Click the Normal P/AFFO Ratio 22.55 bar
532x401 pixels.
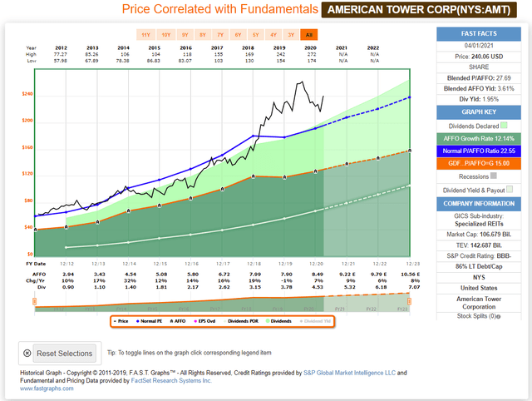tap(479, 151)
